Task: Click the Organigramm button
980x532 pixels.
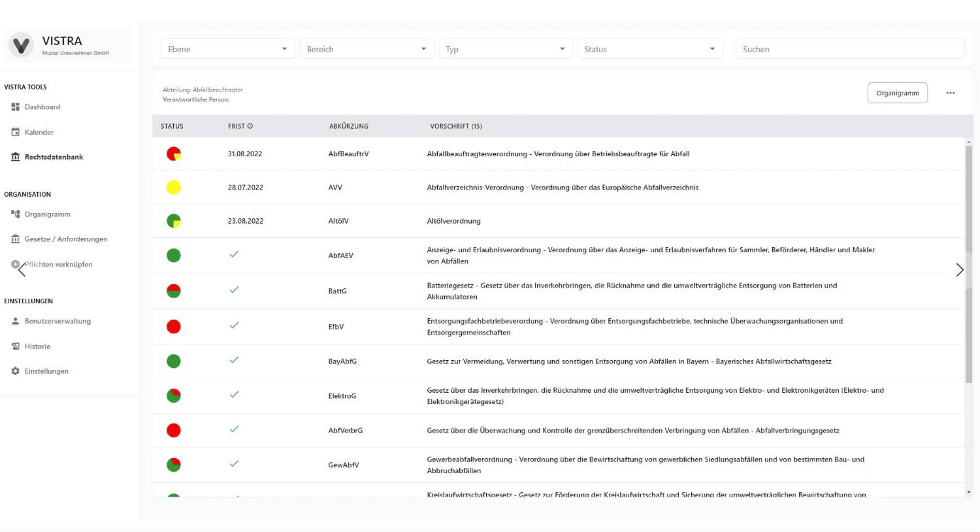Action: 898,93
